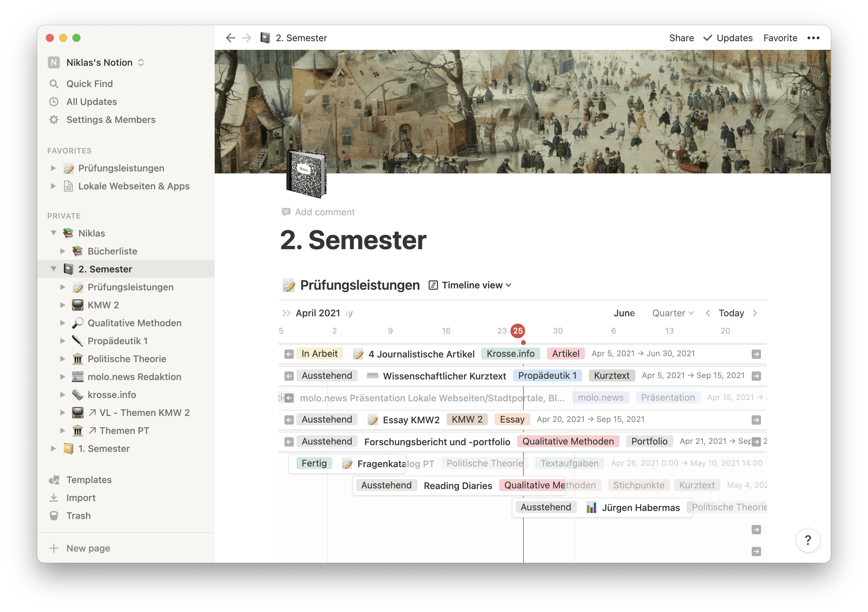Open the help question mark button
The image size is (868, 612).
pos(808,540)
